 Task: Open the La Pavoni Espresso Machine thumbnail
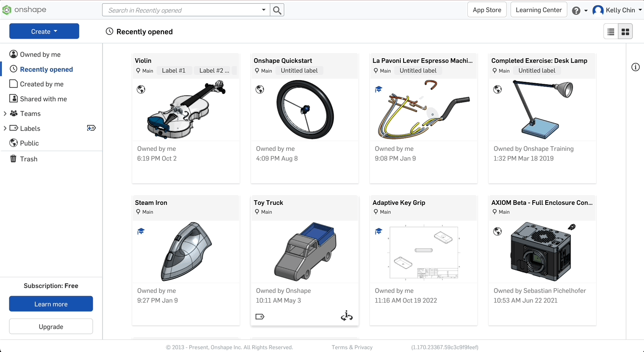point(424,109)
